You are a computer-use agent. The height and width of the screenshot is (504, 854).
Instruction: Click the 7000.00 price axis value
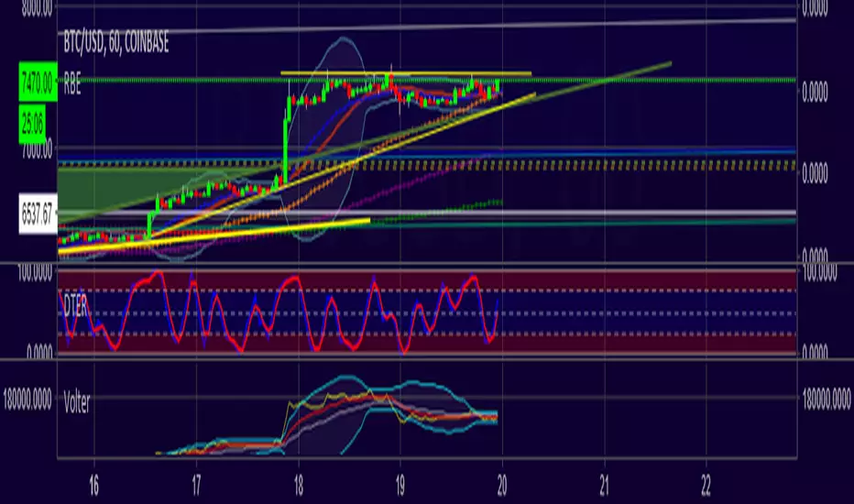click(x=37, y=149)
